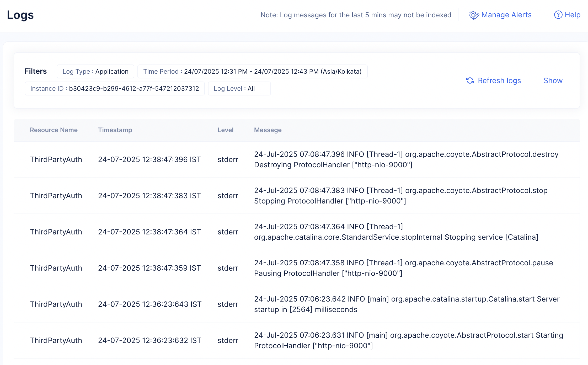The height and width of the screenshot is (365, 588).
Task: Click the Resource Name column header
Action: [54, 130]
